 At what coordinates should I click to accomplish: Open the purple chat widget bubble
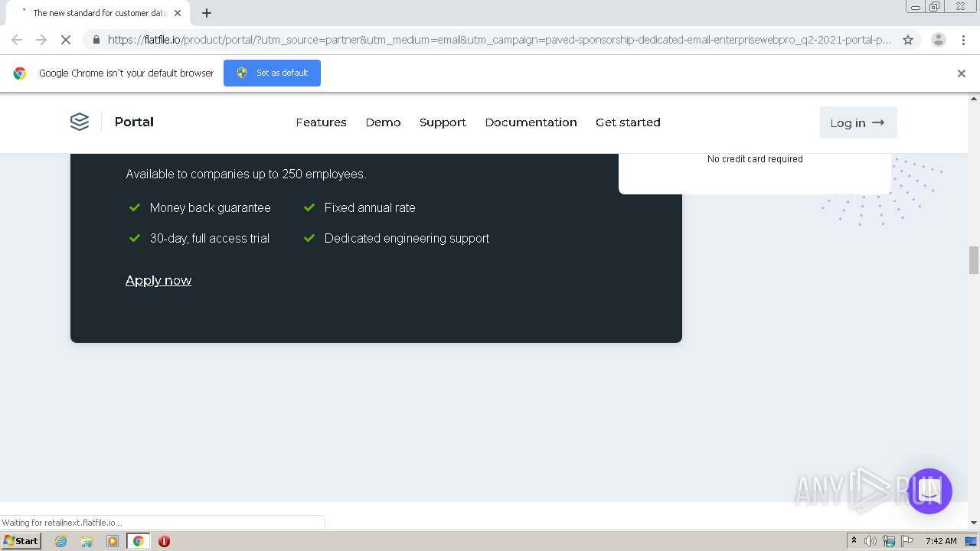929,491
